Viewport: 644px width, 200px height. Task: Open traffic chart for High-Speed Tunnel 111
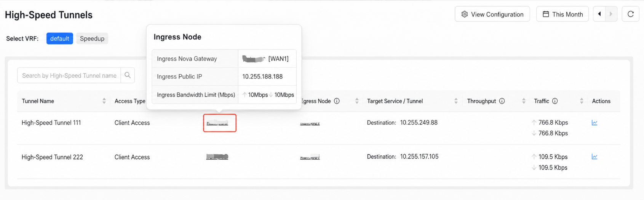click(594, 123)
